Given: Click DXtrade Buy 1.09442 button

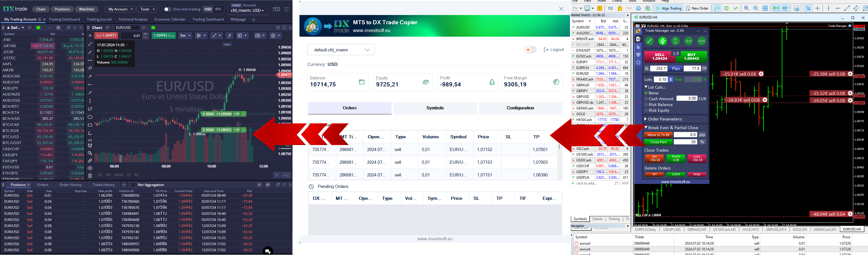Looking at the screenshot, I should [x=164, y=36].
